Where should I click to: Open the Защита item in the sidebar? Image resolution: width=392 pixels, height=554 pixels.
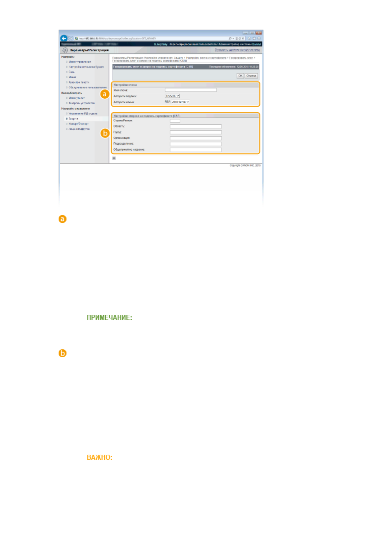[73, 119]
